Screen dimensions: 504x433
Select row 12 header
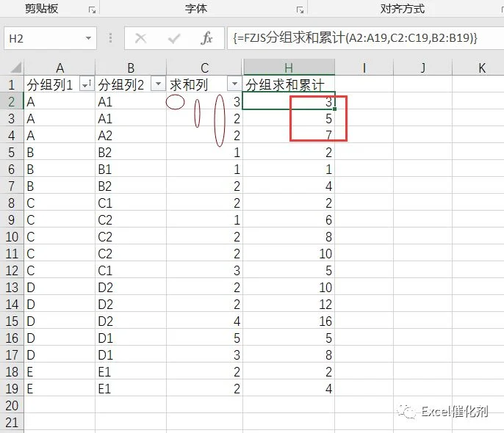pos(12,271)
